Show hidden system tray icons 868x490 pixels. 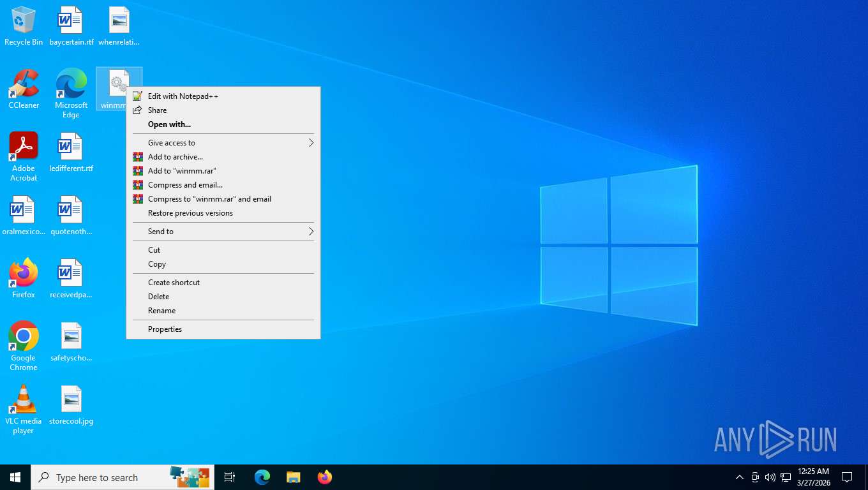740,477
